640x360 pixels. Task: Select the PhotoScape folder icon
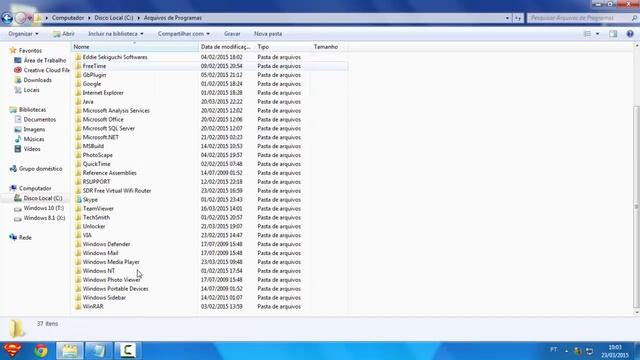78,155
